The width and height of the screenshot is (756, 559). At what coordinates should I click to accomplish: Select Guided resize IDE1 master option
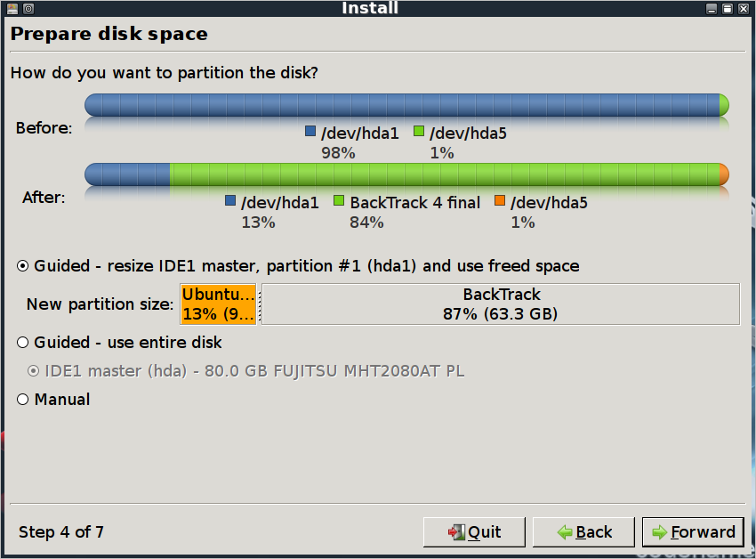(22, 266)
